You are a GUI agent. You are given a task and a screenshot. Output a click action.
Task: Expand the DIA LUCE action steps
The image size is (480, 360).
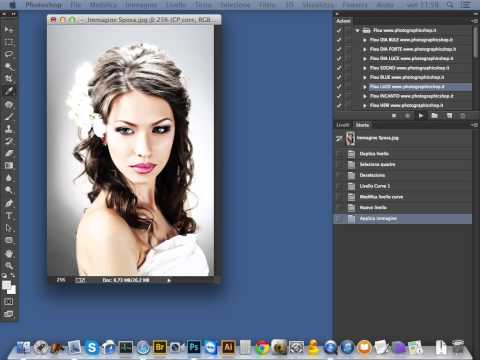[x=365, y=58]
